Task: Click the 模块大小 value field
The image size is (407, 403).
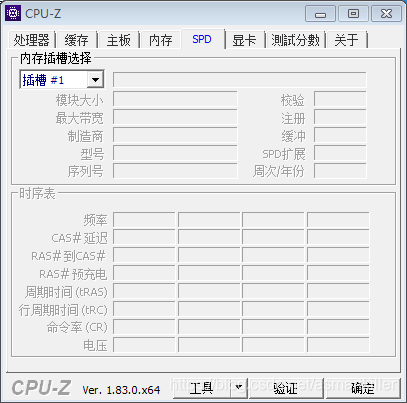Action: click(175, 100)
